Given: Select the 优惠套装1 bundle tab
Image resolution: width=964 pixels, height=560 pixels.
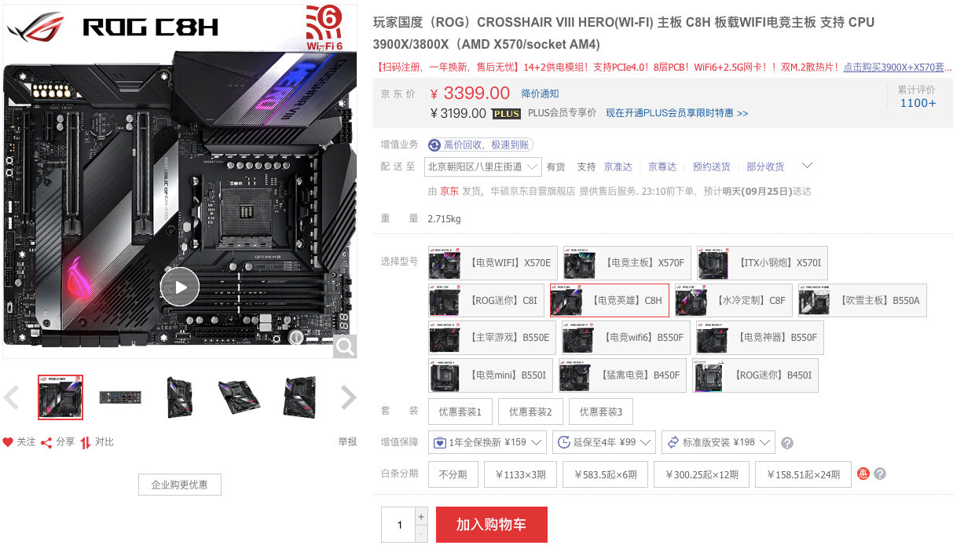Looking at the screenshot, I should (x=460, y=412).
